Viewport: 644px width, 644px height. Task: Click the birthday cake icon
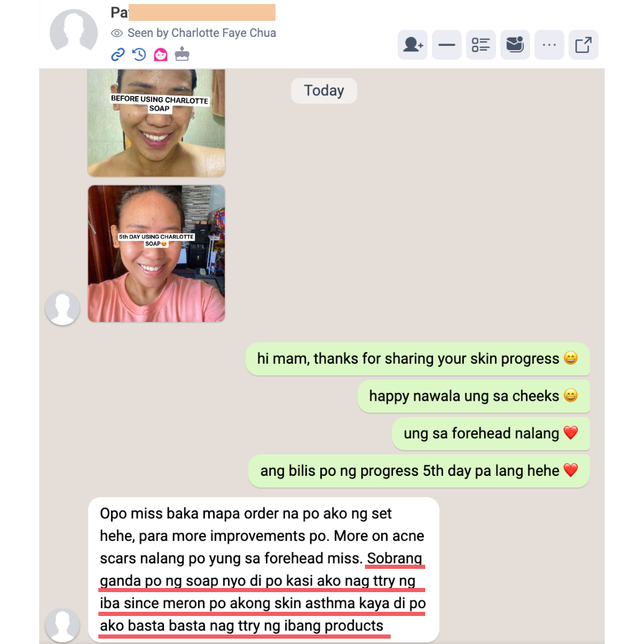tap(182, 54)
